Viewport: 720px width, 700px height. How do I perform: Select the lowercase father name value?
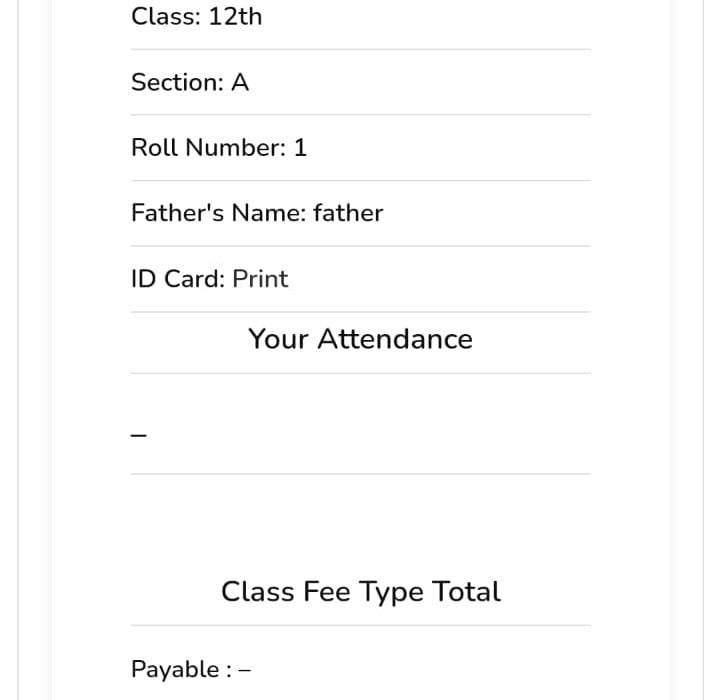[347, 213]
